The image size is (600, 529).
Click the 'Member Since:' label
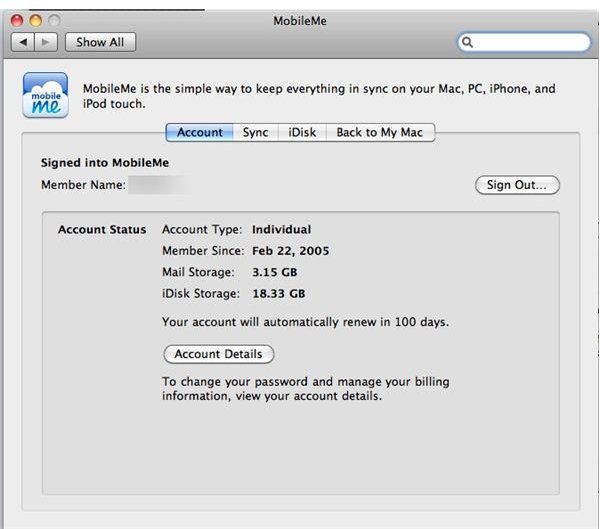(203, 251)
